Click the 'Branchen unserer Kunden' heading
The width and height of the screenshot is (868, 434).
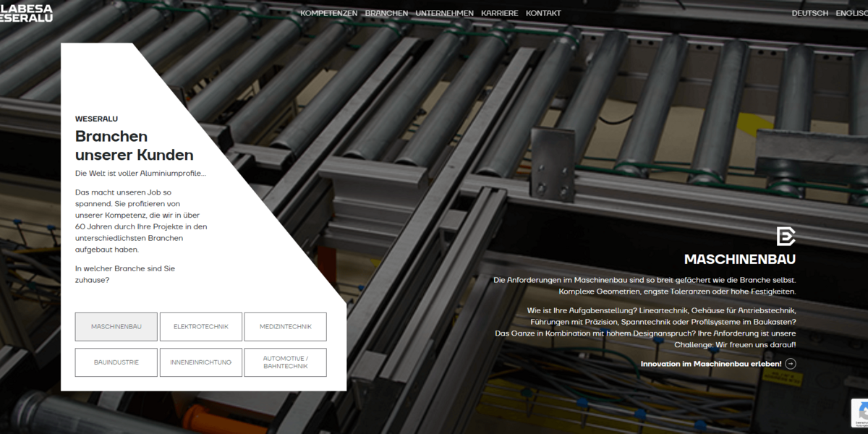pyautogui.click(x=135, y=145)
